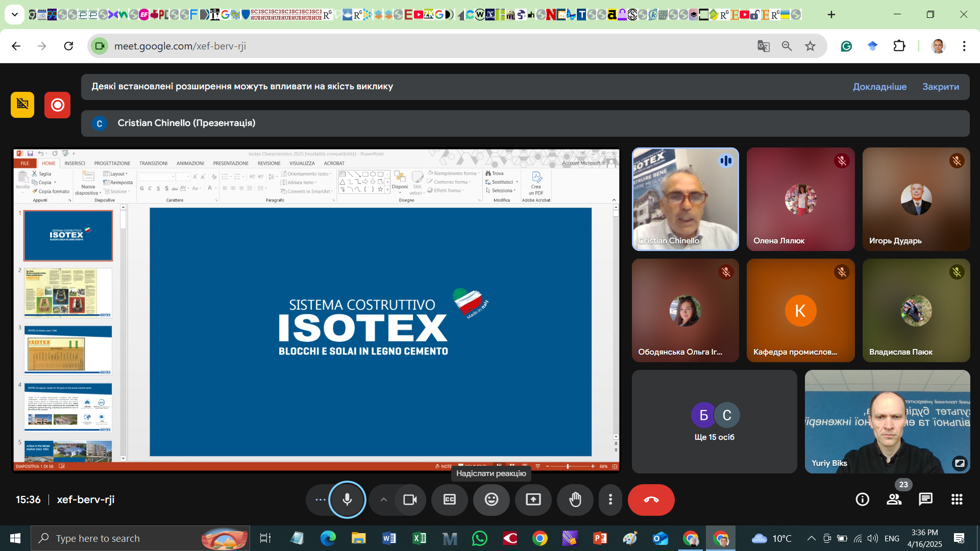The image size is (980, 551).
Task: Open the Meet activities grid icon
Action: coord(957,499)
